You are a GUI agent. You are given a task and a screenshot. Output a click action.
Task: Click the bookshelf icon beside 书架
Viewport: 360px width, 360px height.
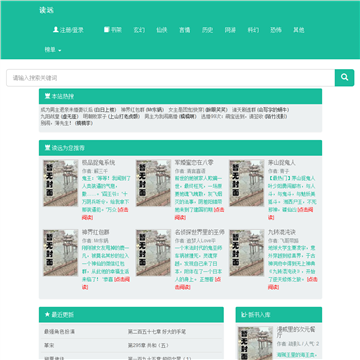pos(107,30)
